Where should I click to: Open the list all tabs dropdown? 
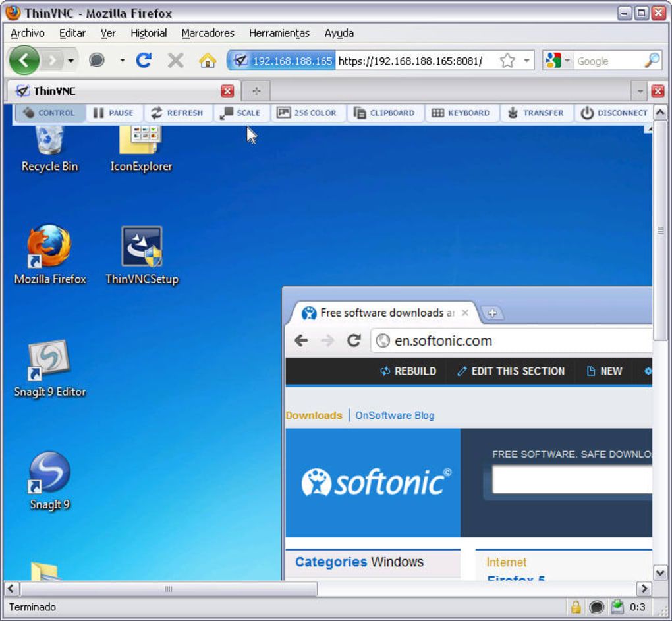point(640,91)
